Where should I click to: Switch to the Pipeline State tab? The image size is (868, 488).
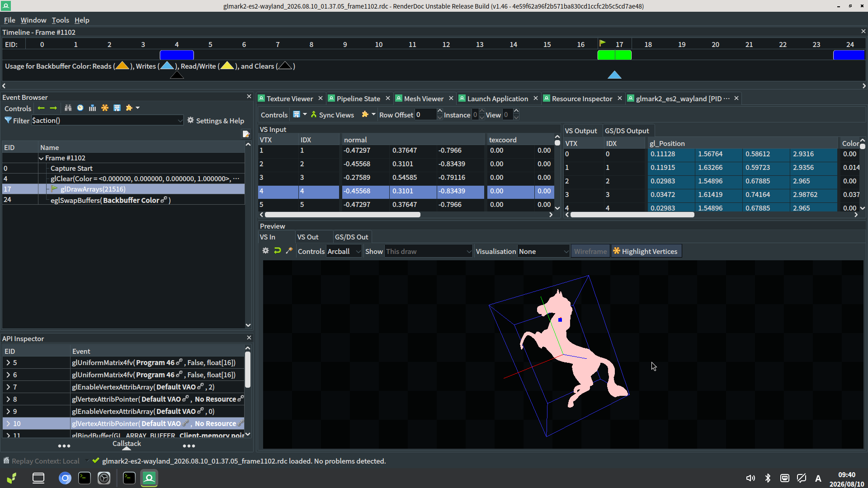pyautogui.click(x=358, y=99)
